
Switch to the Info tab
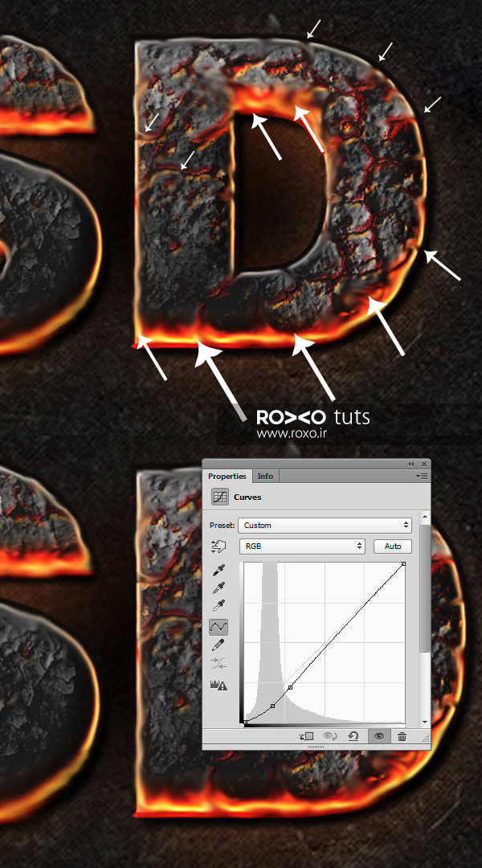click(265, 476)
